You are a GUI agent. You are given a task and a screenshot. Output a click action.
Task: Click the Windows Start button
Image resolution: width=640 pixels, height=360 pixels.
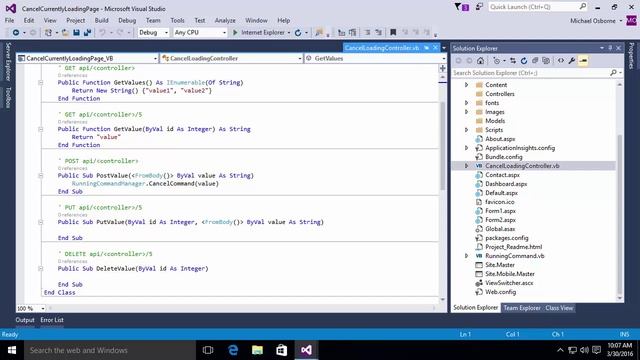pyautogui.click(x=12, y=350)
